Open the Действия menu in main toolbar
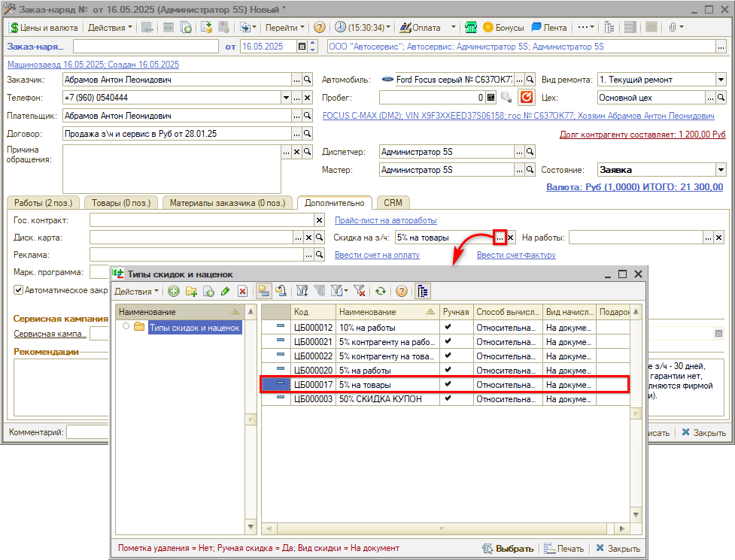 click(x=109, y=27)
